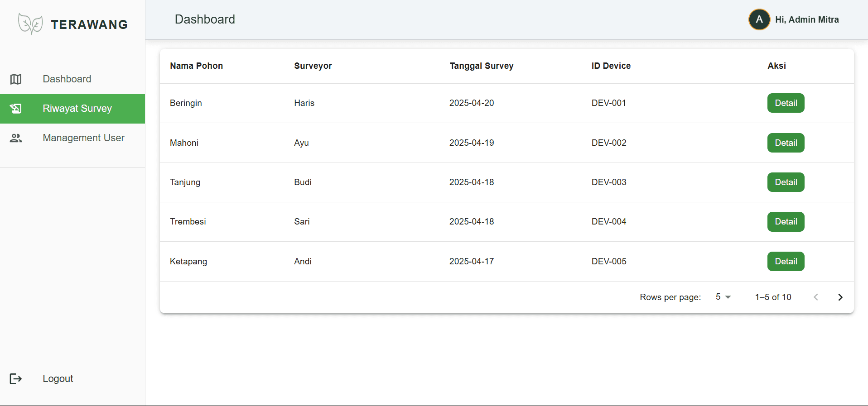Click the Logout exit icon

(x=16, y=379)
